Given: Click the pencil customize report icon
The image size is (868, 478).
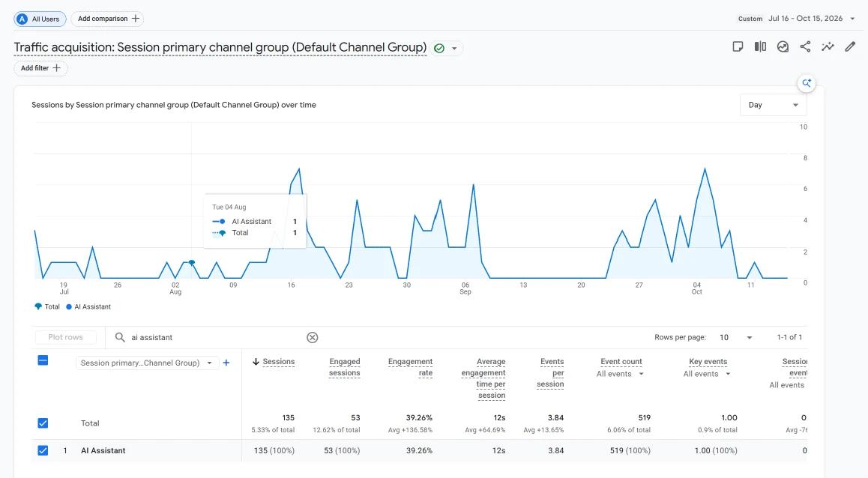Looking at the screenshot, I should pos(850,46).
